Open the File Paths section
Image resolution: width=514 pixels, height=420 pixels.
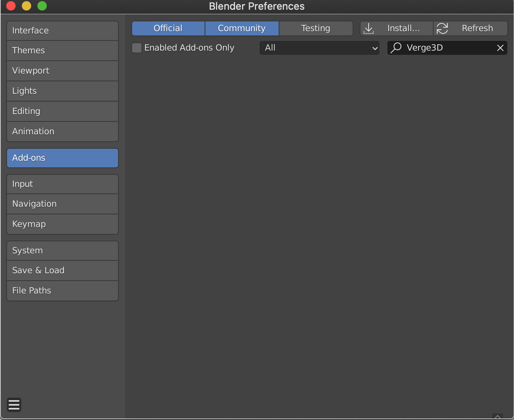[x=62, y=291]
